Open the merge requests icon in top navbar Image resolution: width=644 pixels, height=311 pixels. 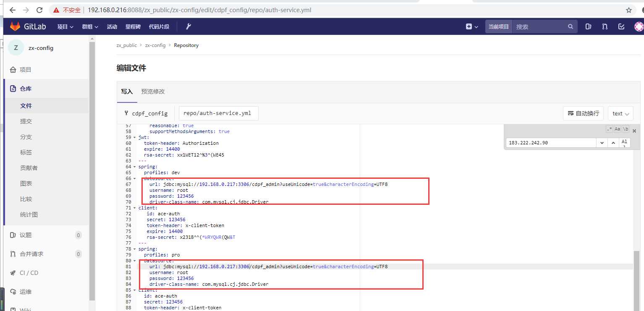point(605,26)
